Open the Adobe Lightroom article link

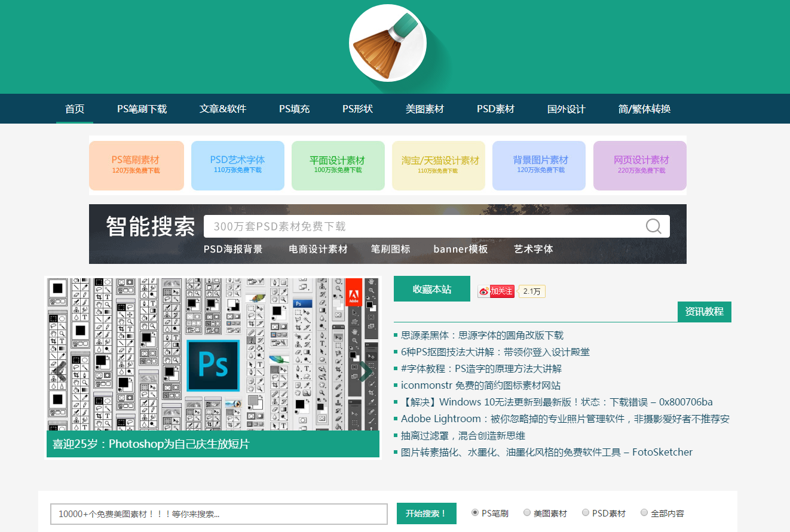click(x=565, y=419)
